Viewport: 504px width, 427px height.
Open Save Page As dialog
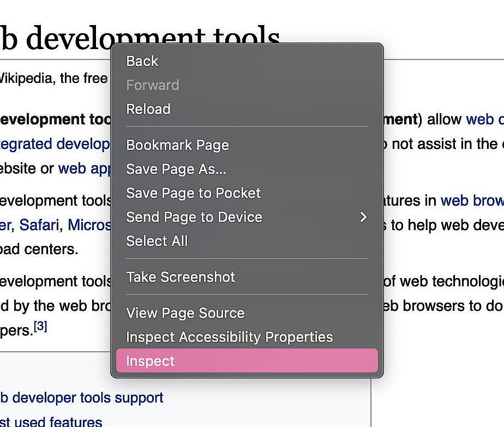coord(176,169)
